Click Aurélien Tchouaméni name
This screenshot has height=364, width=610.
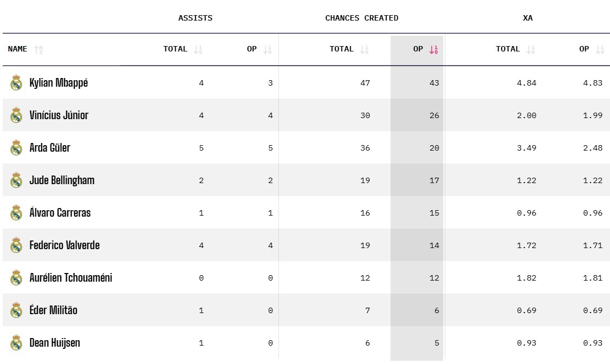70,278
